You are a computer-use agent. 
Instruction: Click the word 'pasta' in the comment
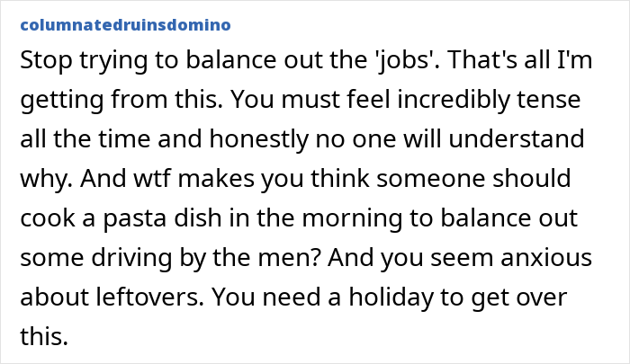tap(134, 219)
